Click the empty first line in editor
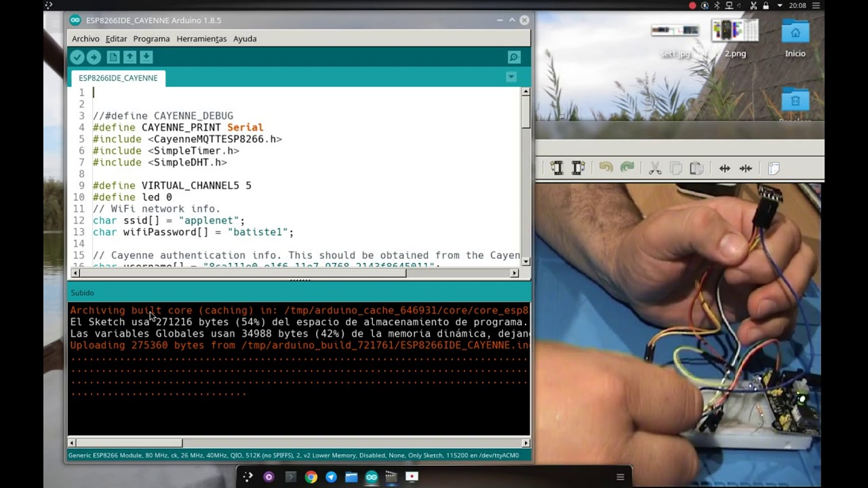868x488 pixels. [305, 92]
